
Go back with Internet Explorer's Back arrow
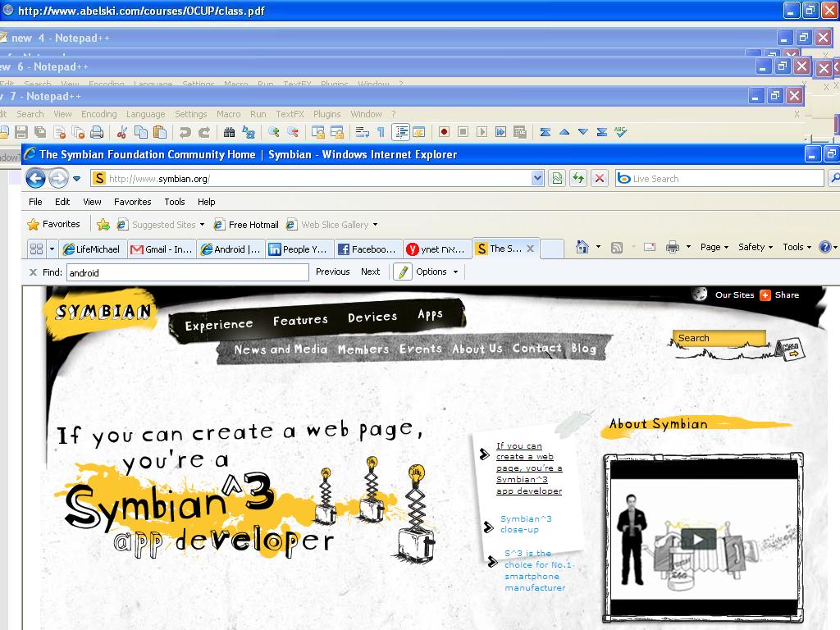click(x=36, y=178)
